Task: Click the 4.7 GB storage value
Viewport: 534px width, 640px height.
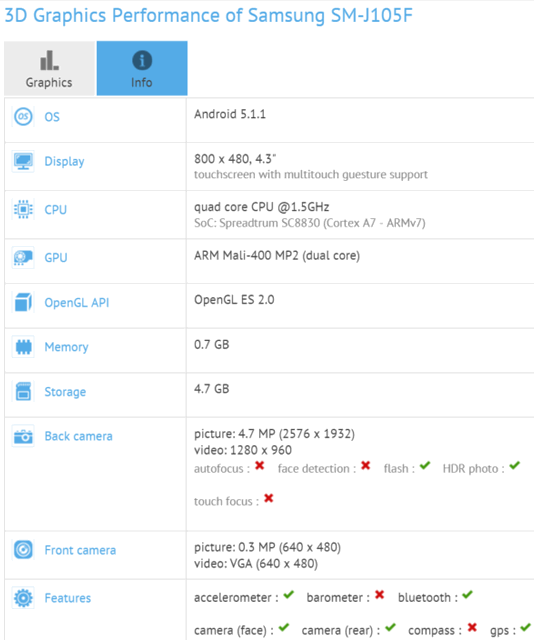Action: tap(211, 389)
